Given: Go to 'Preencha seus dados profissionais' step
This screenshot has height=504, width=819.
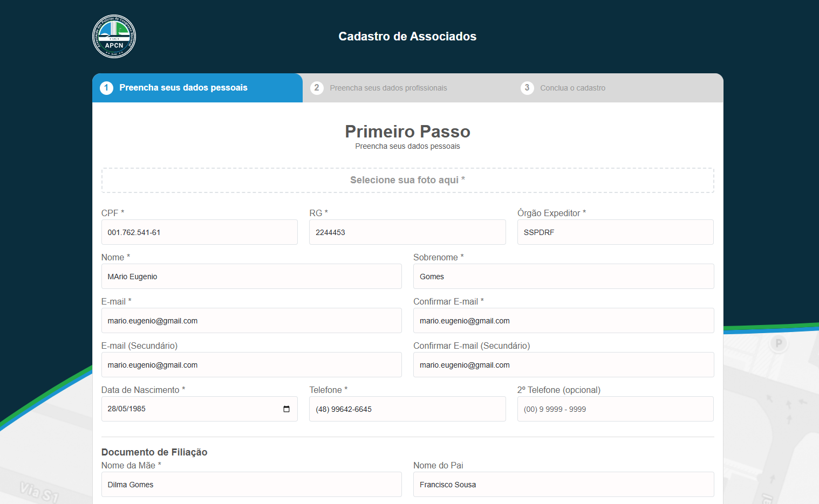Looking at the screenshot, I should (x=388, y=88).
